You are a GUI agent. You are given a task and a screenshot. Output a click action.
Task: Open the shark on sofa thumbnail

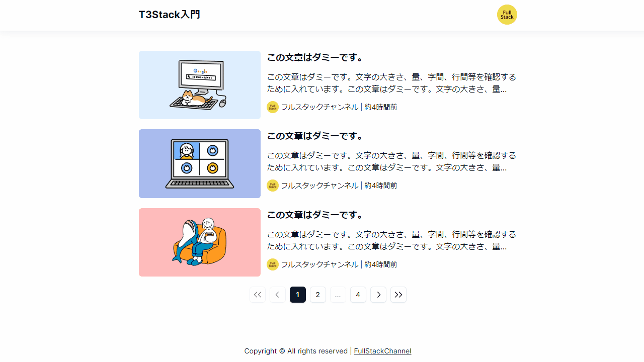click(200, 242)
